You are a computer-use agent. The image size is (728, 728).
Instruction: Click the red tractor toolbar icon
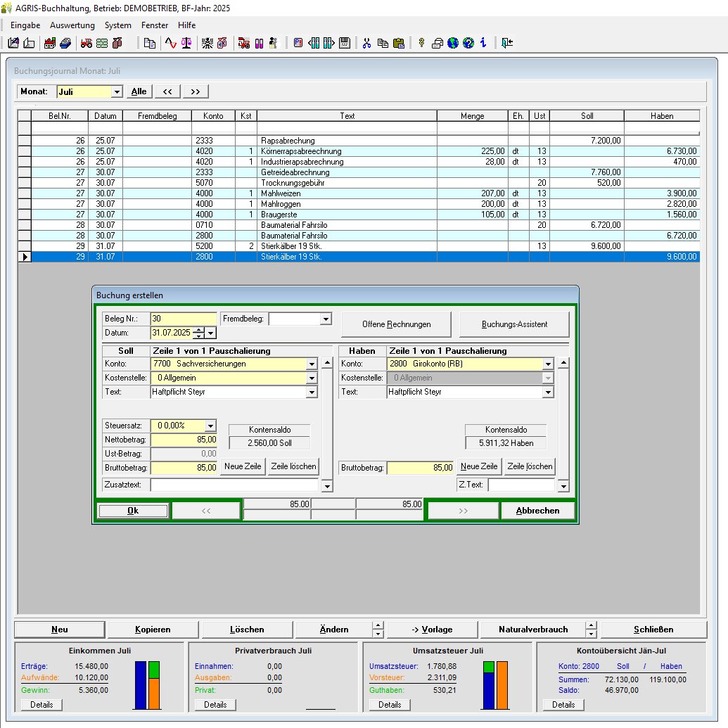[86, 43]
